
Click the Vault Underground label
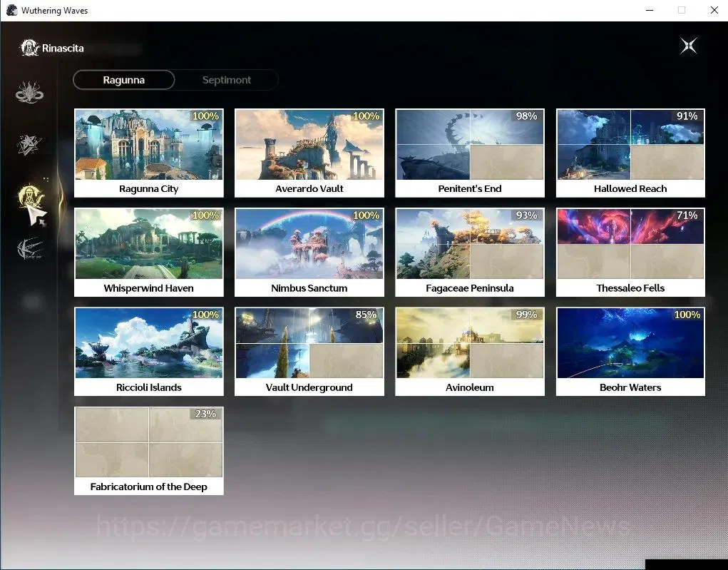(x=309, y=387)
